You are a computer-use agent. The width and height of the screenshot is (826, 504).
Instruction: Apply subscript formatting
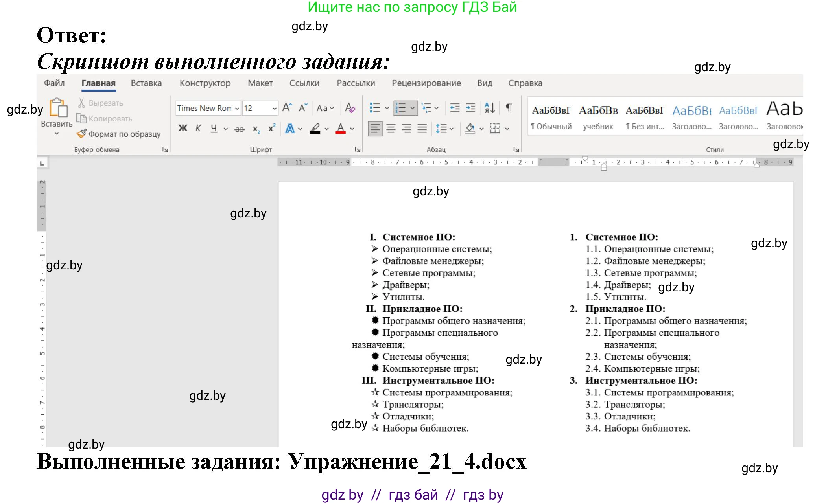point(256,129)
